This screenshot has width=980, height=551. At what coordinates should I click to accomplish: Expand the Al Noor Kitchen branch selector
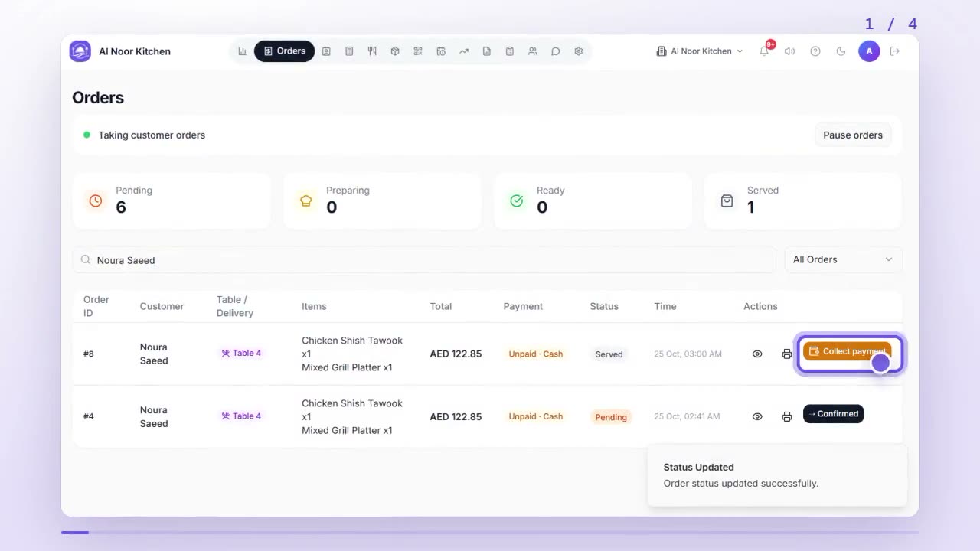[x=700, y=51]
